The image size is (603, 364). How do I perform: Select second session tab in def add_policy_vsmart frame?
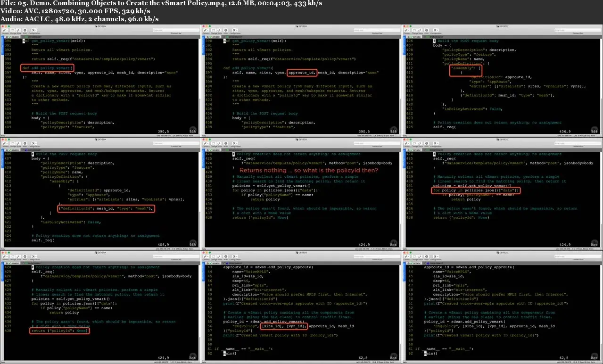tap(31, 36)
